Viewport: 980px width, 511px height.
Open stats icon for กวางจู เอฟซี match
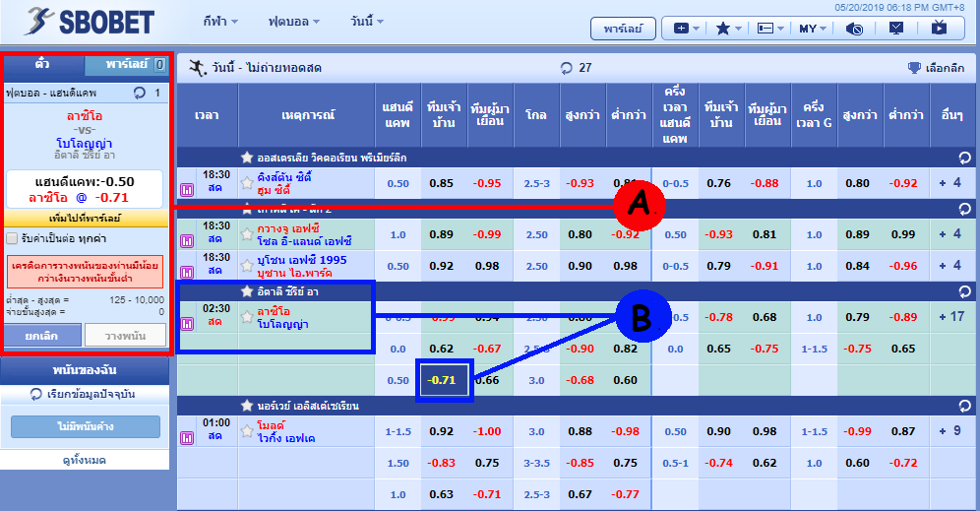(187, 241)
